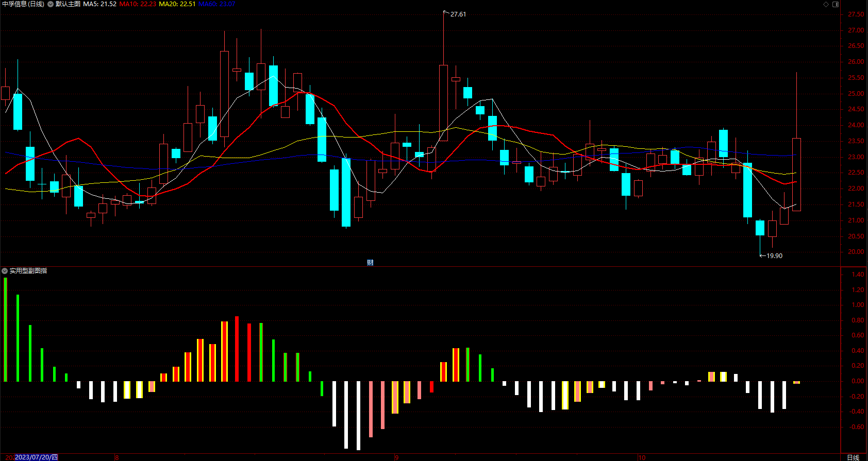868x461 pixels.
Task: Select the MA5: 21.52 label
Action: [99, 4]
